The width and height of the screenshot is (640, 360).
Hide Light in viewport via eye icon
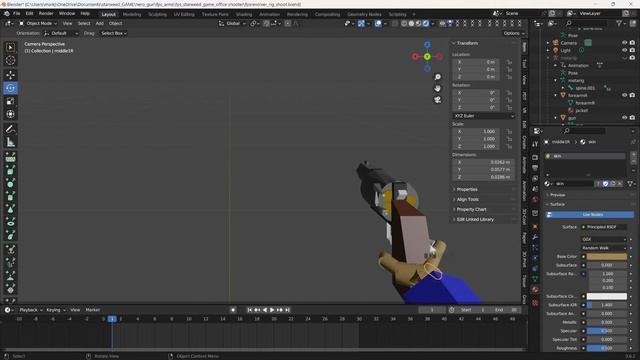pos(624,50)
